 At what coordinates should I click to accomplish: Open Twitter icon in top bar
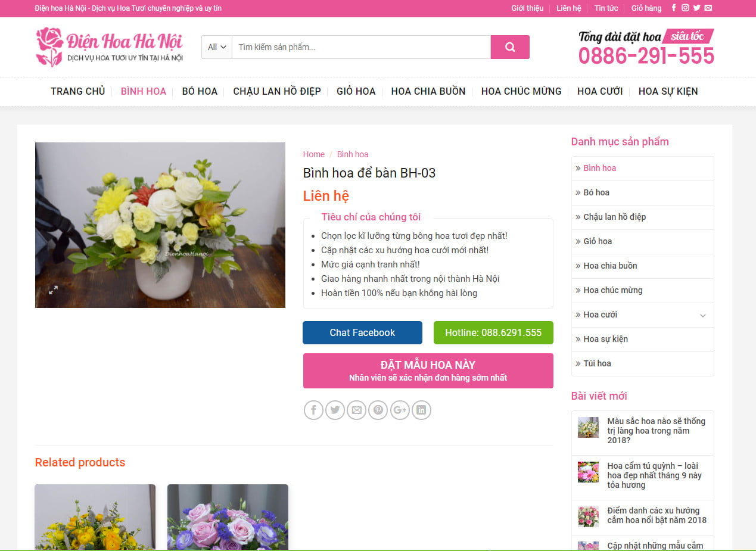pos(696,8)
